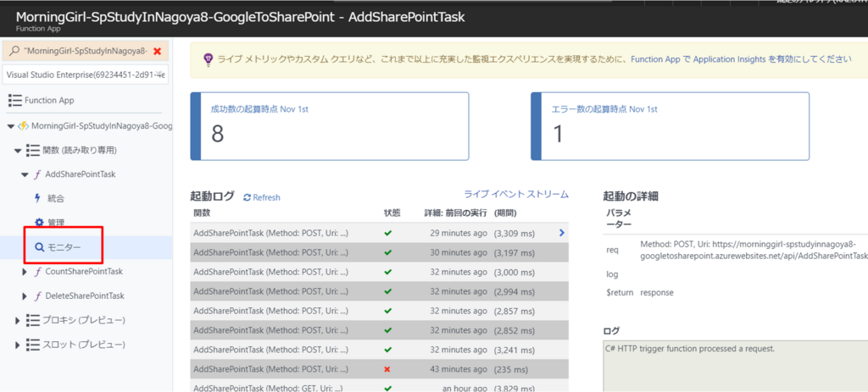
Task: Open the ライブ イベント ストリーム link
Action: (516, 194)
